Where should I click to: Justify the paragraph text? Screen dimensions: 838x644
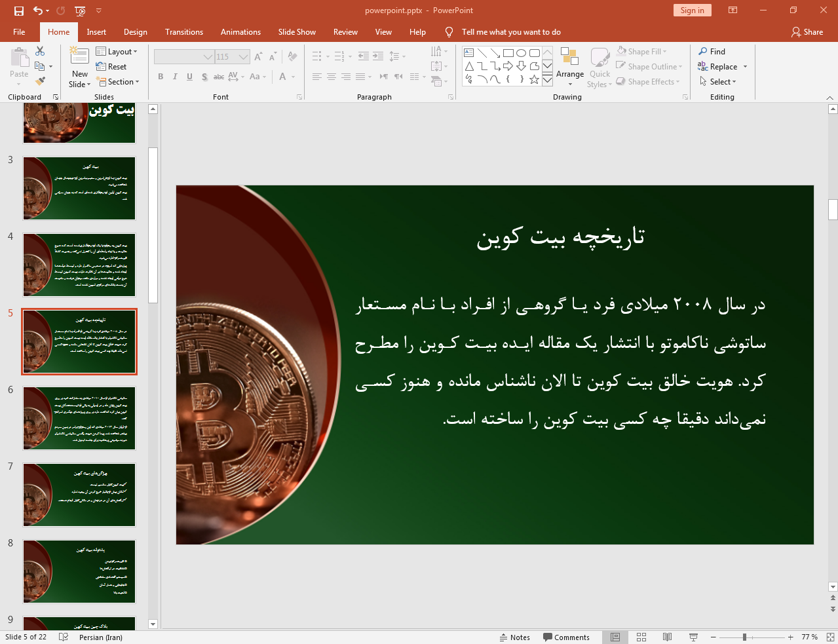(360, 77)
